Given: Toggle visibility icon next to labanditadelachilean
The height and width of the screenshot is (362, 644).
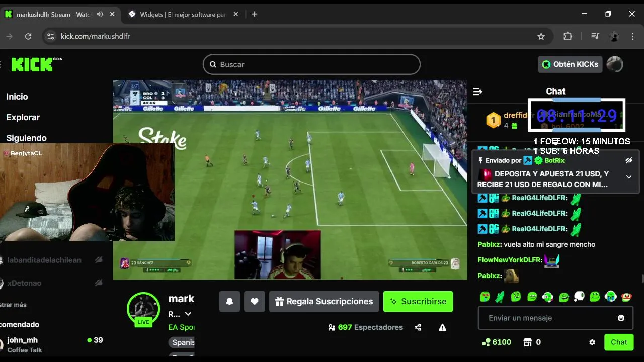Looking at the screenshot, I should coord(99,260).
